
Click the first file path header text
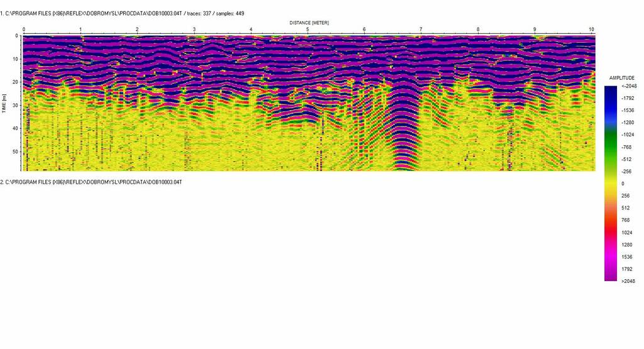(122, 13)
